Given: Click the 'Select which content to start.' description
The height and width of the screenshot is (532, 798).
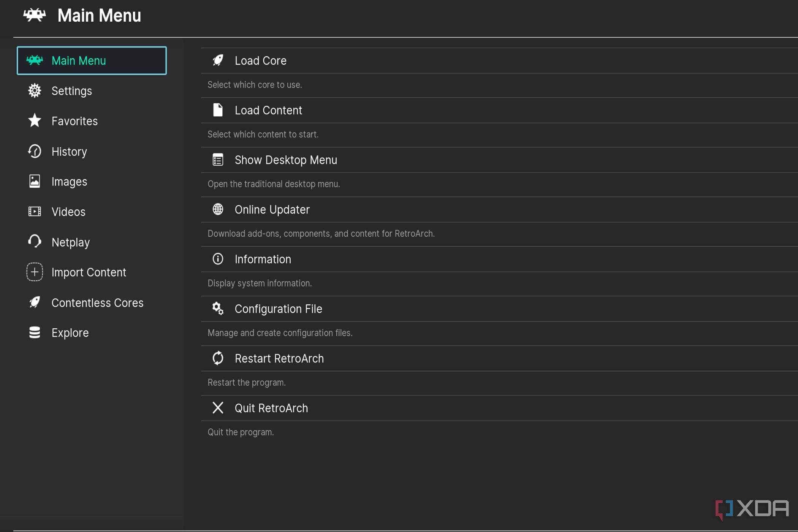Looking at the screenshot, I should (x=263, y=135).
